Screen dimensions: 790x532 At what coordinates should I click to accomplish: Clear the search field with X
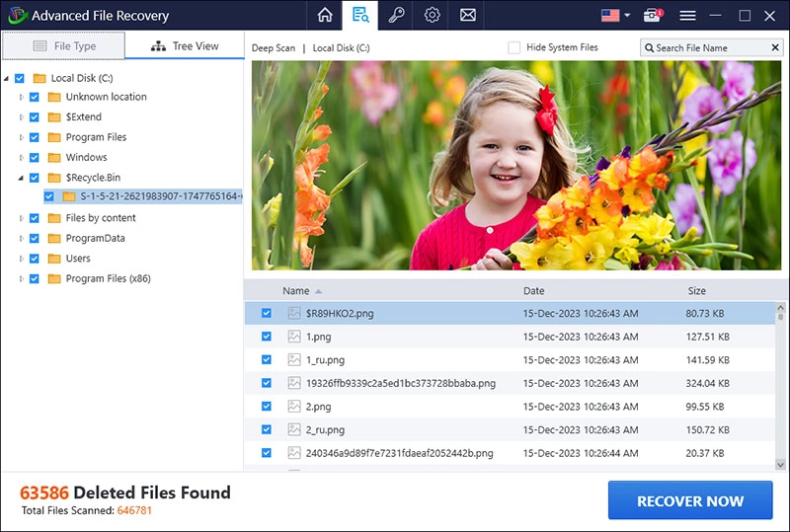point(775,47)
